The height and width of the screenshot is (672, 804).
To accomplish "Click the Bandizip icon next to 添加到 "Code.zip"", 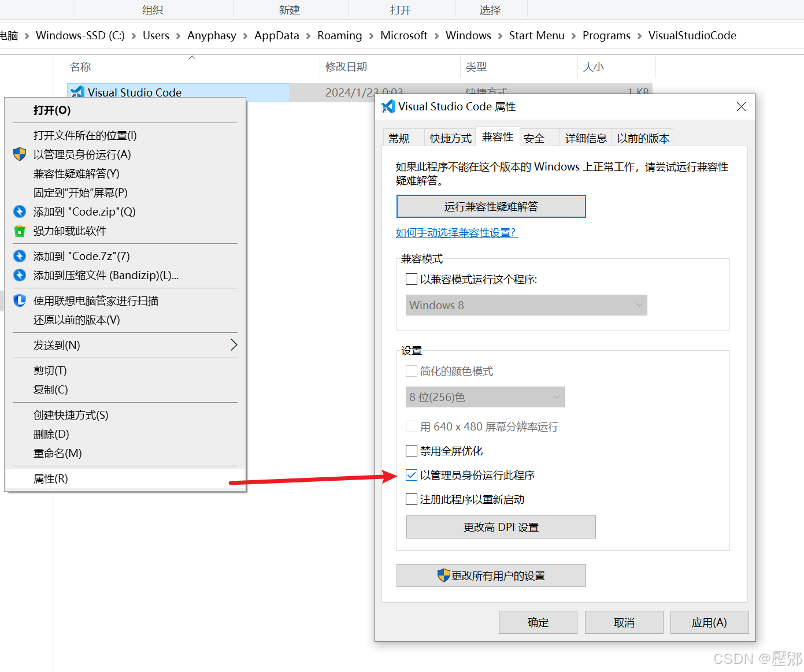I will tap(20, 211).
